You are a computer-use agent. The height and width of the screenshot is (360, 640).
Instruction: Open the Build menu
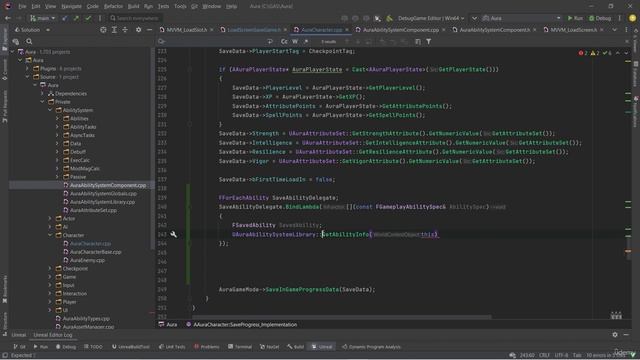click(x=133, y=6)
